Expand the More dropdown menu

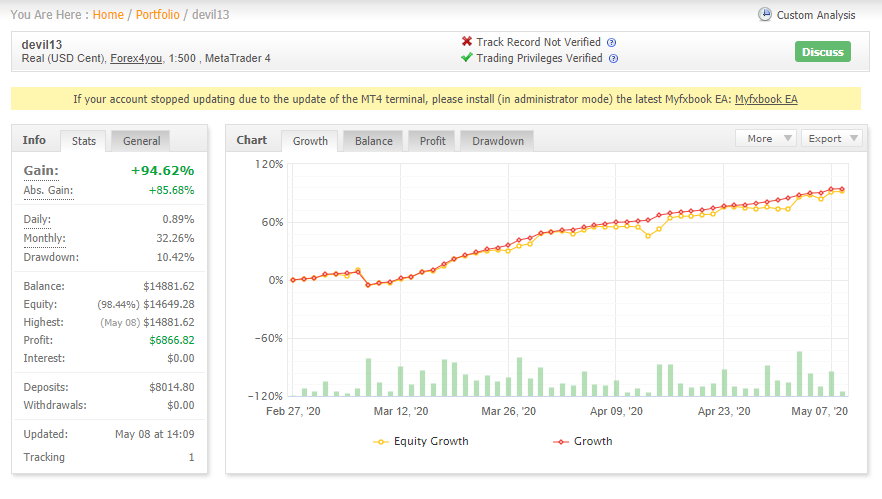pos(766,138)
